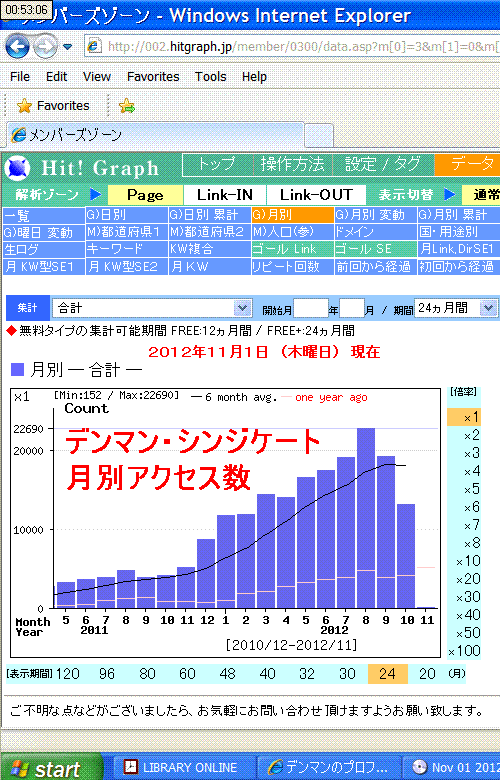Open the KW複合 report

coord(209,249)
